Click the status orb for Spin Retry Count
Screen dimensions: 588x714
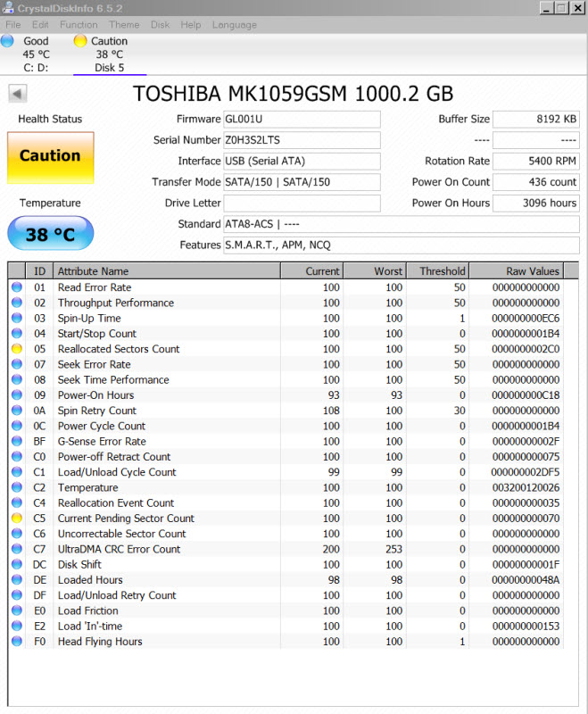coord(17,411)
